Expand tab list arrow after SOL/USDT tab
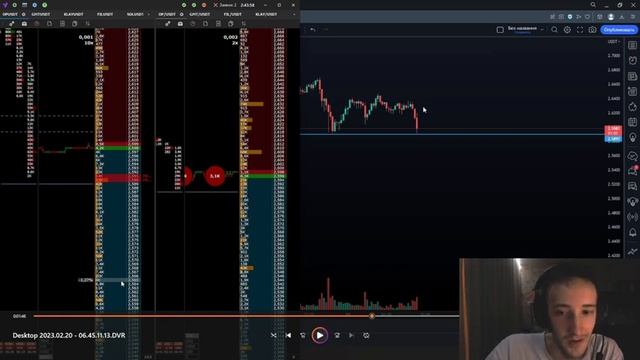This screenshot has width=640, height=360. 149,14
